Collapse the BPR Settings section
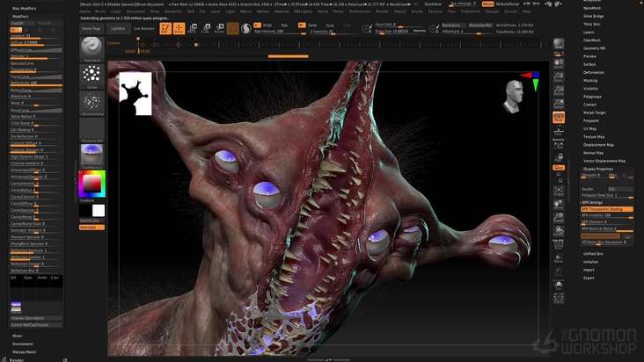This screenshot has height=362, width=644. [x=592, y=202]
